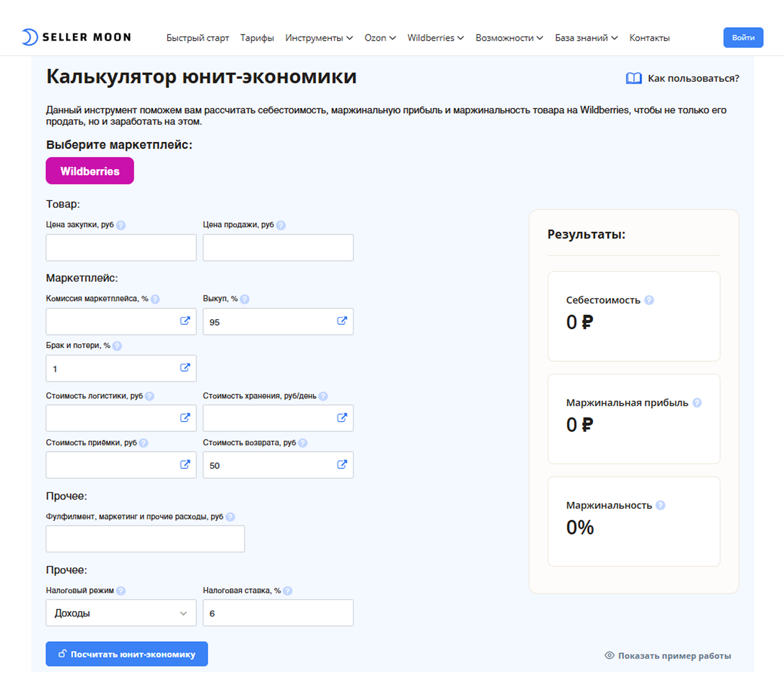The width and height of the screenshot is (784, 697).
Task: Expand the База знаний menu
Action: 586,38
